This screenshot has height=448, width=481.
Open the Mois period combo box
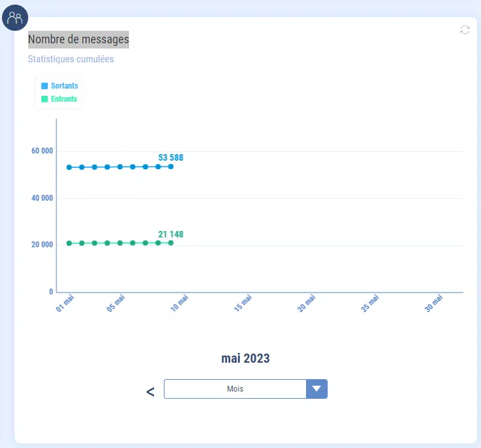[235, 389]
